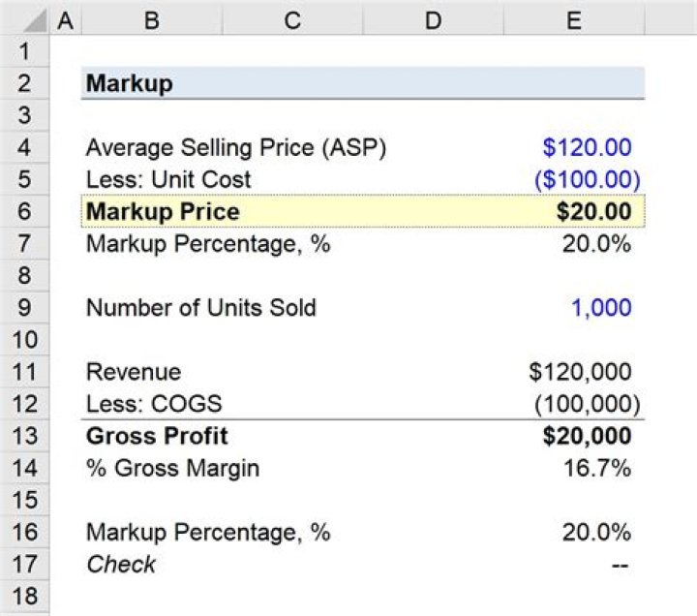Select row 3 header
Image resolution: width=697 pixels, height=616 pixels.
(x=24, y=115)
